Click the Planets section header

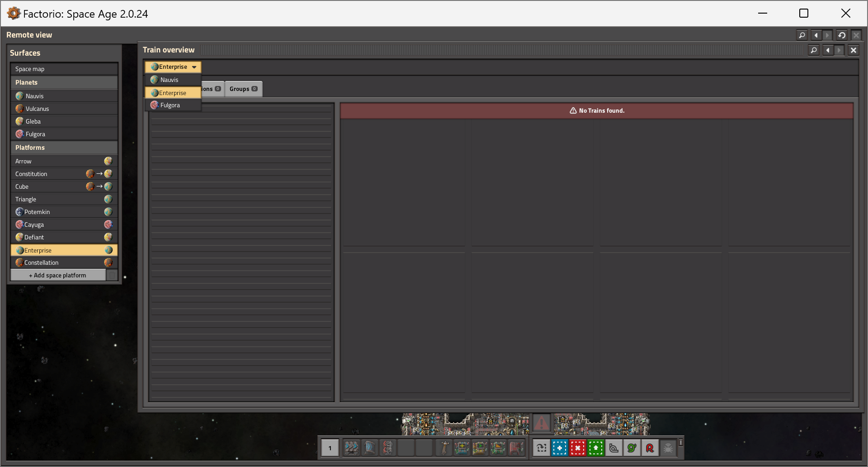[64, 82]
